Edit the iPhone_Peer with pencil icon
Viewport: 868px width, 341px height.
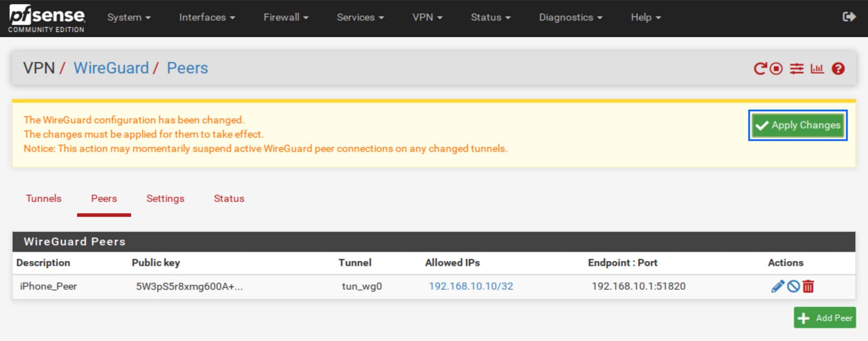(x=778, y=286)
